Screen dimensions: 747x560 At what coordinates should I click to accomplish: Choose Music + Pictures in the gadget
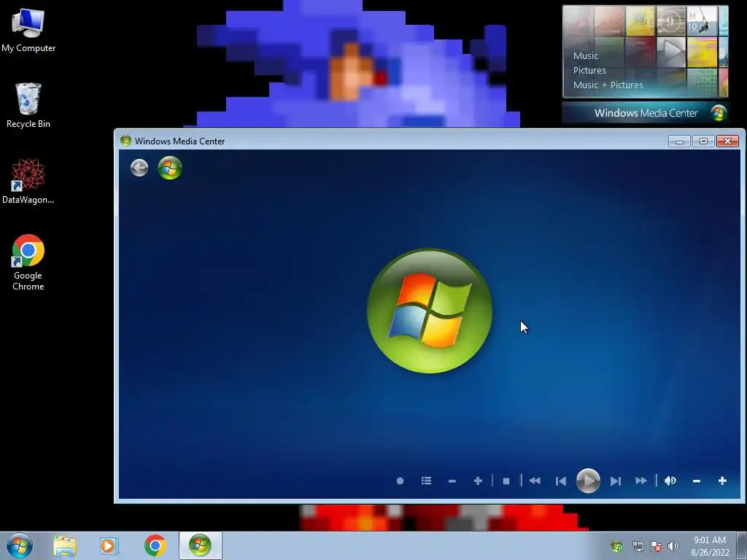pos(608,85)
